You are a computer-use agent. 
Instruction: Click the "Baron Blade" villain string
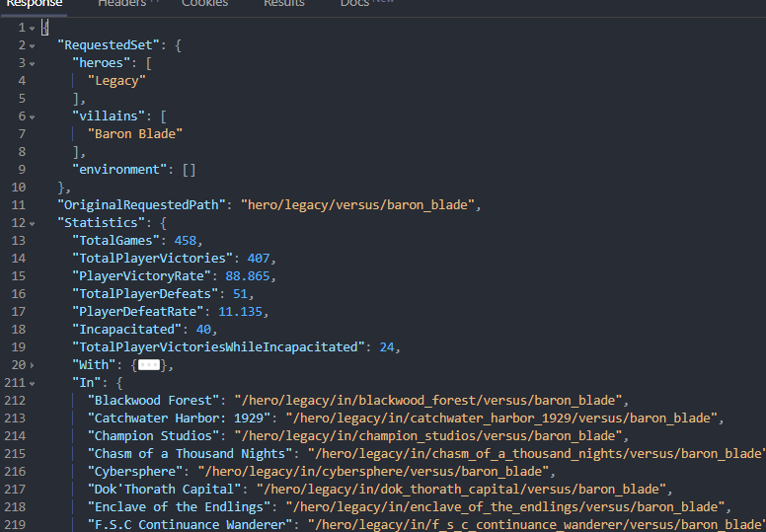point(135,134)
